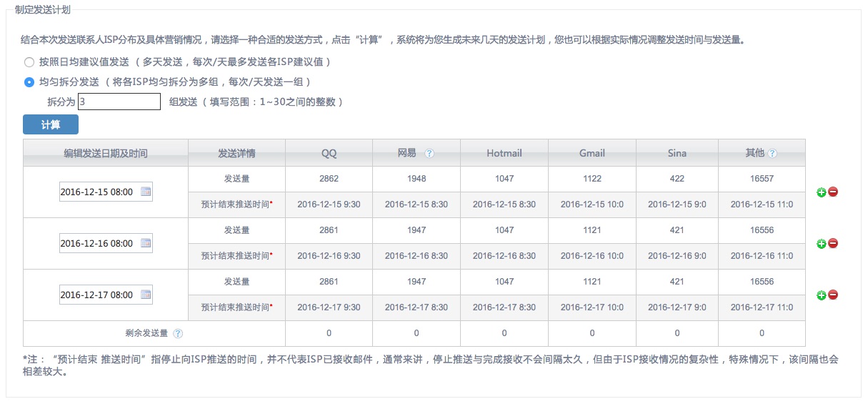Click the 2016-12-15 08:00 date field
Image resolution: width=868 pixels, height=404 pixels.
click(106, 192)
